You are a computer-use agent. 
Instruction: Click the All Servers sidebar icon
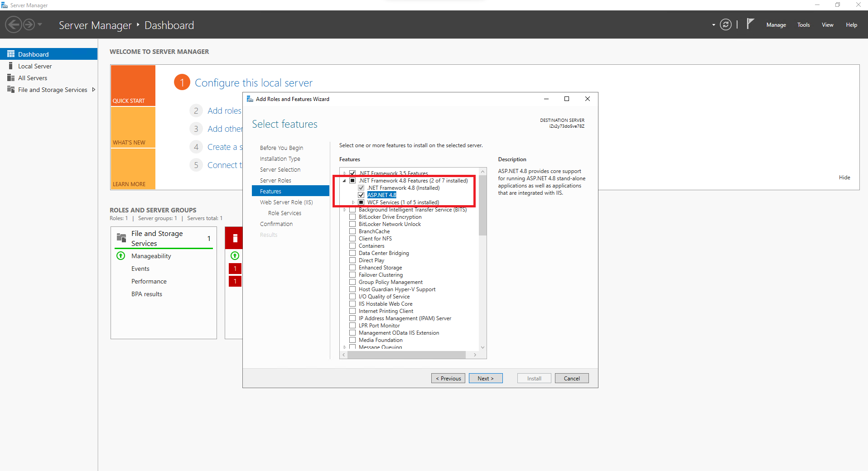coord(11,78)
